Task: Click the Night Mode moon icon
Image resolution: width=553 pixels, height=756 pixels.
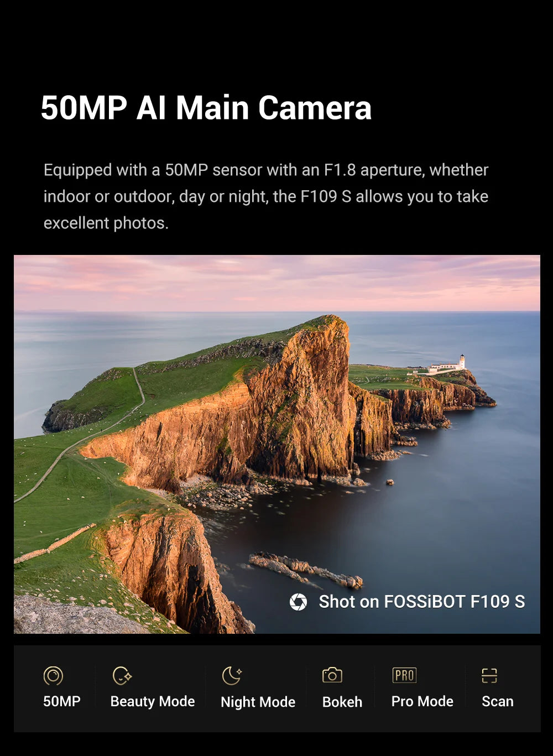Action: 232,675
